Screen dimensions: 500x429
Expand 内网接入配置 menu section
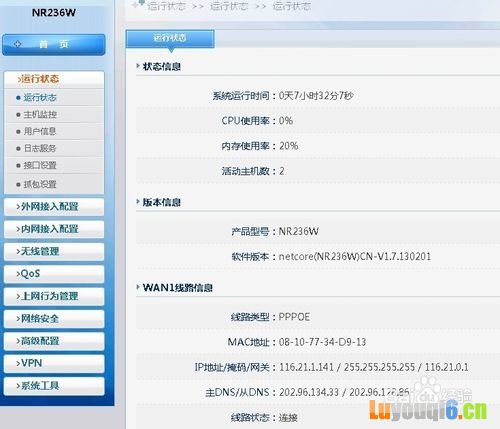54,229
